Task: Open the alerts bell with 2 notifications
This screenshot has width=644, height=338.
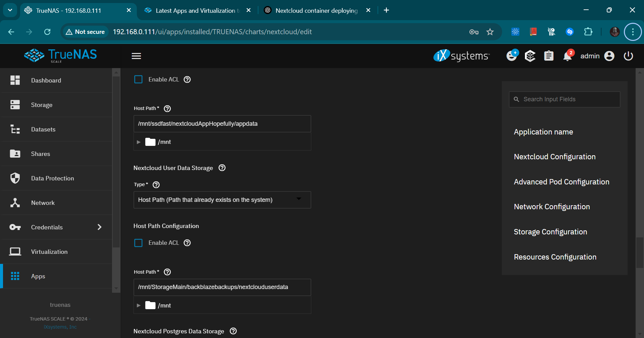Action: [568, 55]
